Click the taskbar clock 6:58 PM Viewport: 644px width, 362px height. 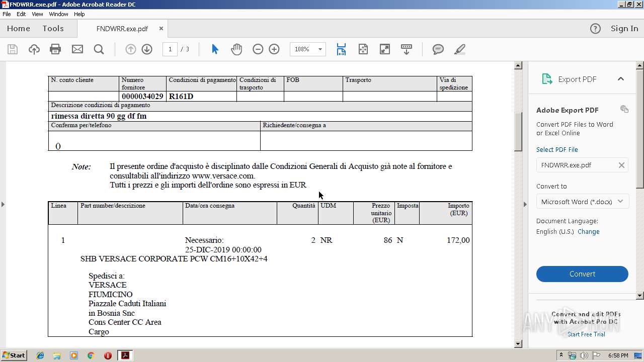[x=618, y=355]
